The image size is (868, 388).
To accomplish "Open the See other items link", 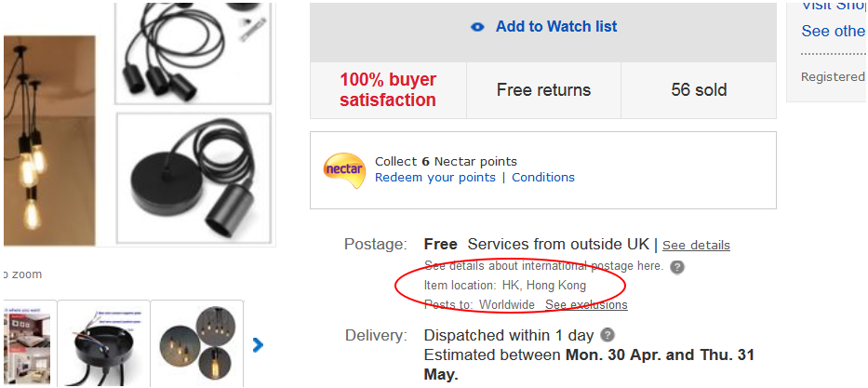I will pos(834,32).
